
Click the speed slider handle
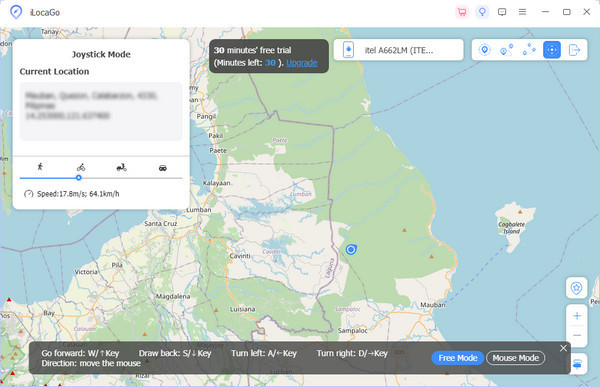click(x=78, y=178)
